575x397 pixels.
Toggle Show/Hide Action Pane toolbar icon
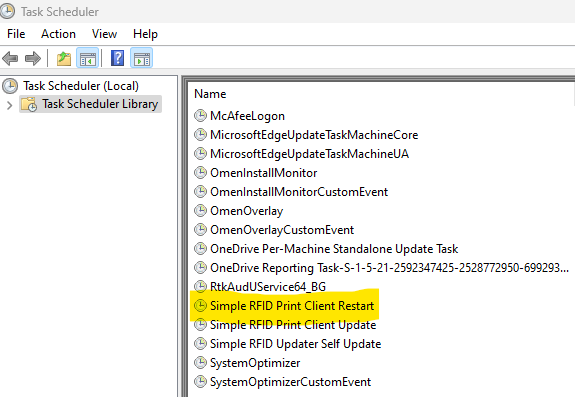pos(142,58)
